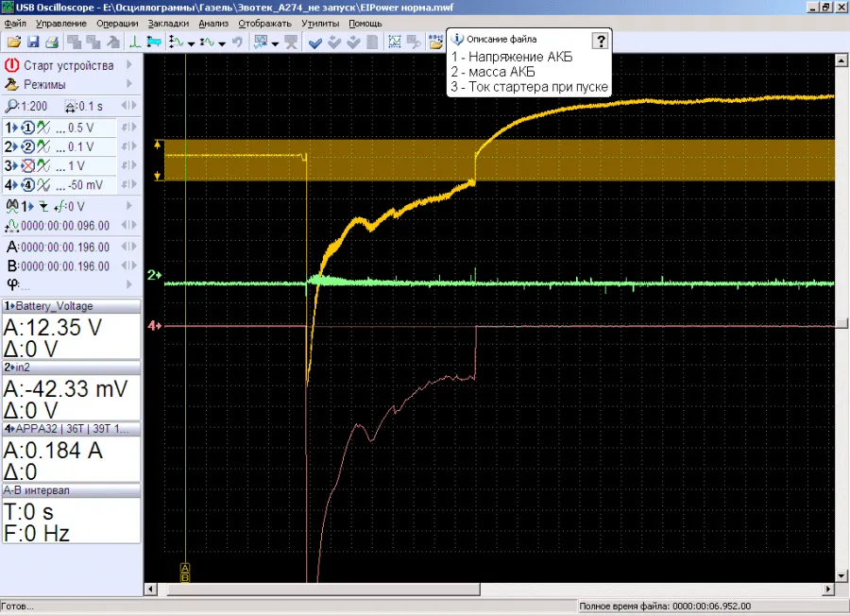Click the 0000:00:00.096.00 position icon
Screen dimensions: 850x616
(x=12, y=226)
